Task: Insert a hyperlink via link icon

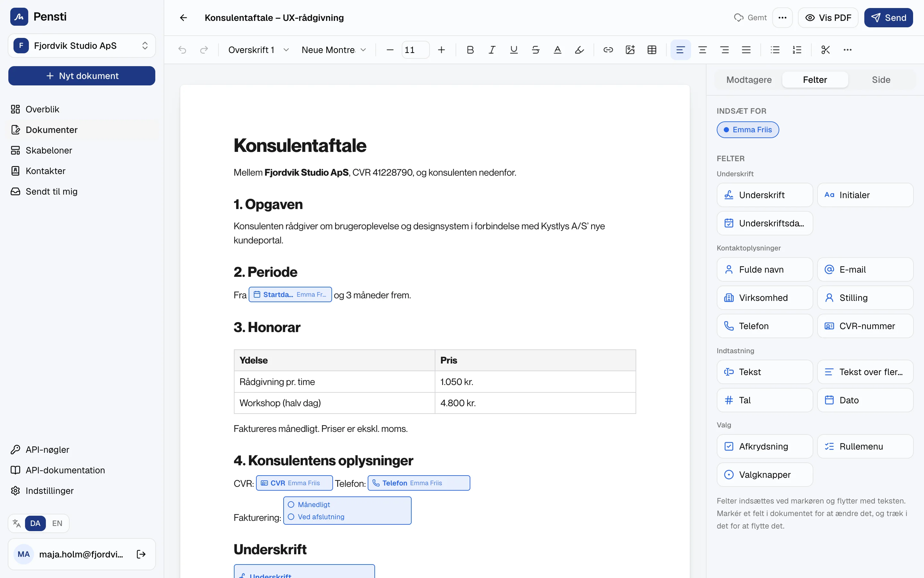Action: [x=608, y=50]
